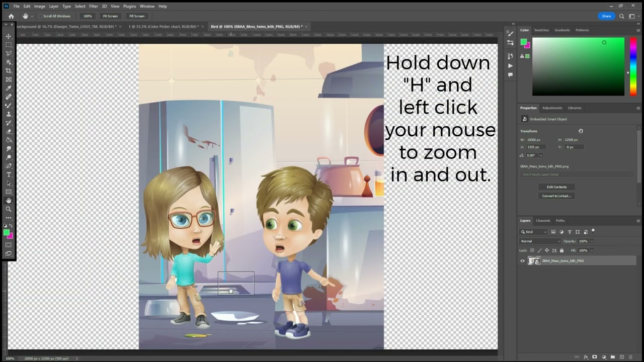Viewport: 644px width, 362px height.
Task: Click the Share button
Action: tap(606, 16)
